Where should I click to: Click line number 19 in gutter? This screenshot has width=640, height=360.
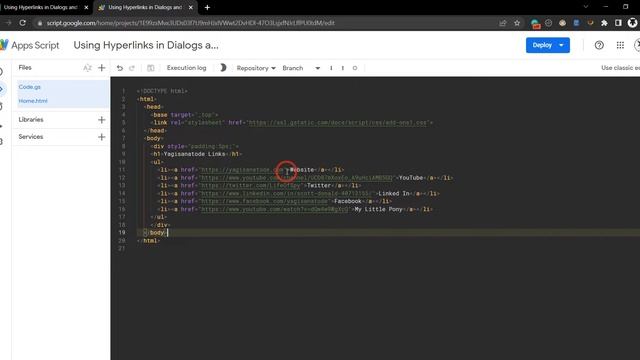click(x=122, y=233)
